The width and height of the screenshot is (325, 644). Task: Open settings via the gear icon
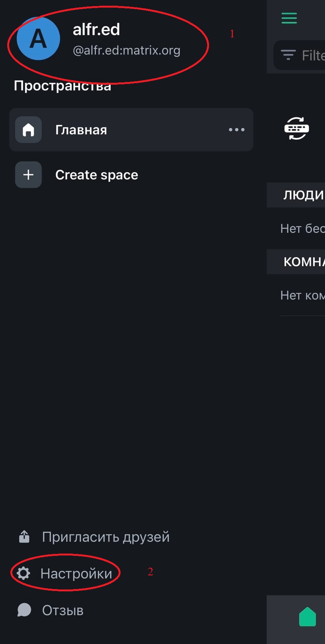24,573
